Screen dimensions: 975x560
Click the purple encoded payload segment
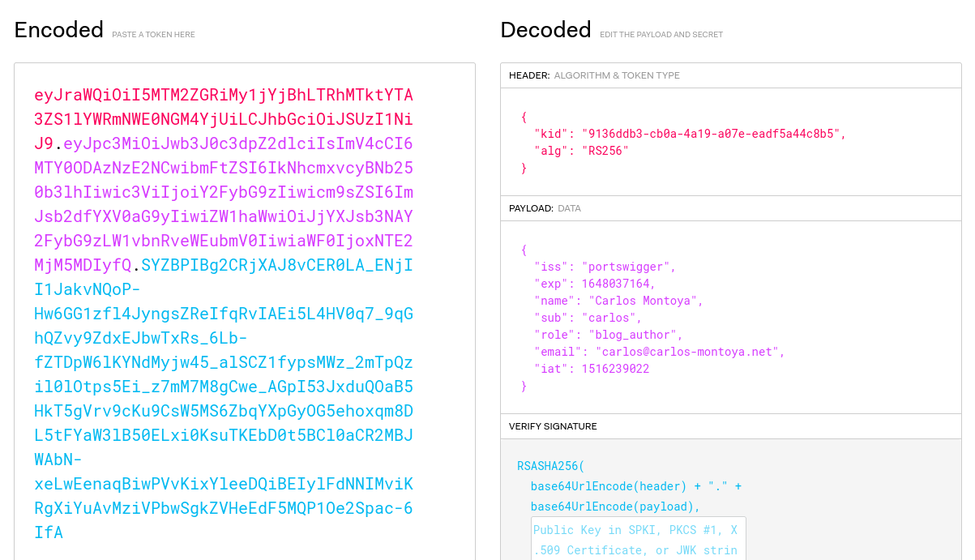[224, 204]
